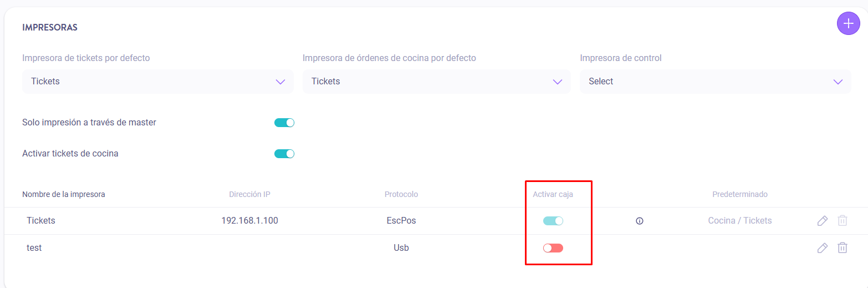Click the 'Dirección IP' column header
Image resolution: width=868 pixels, height=288 pixels.
[x=249, y=194]
